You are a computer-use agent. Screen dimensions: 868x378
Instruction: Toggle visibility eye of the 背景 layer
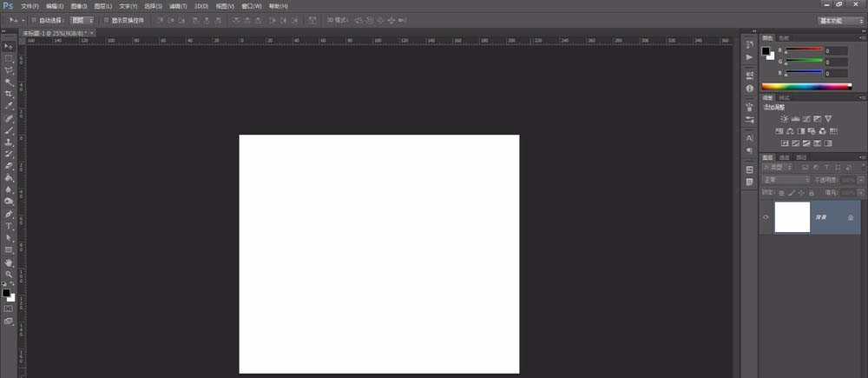click(766, 217)
